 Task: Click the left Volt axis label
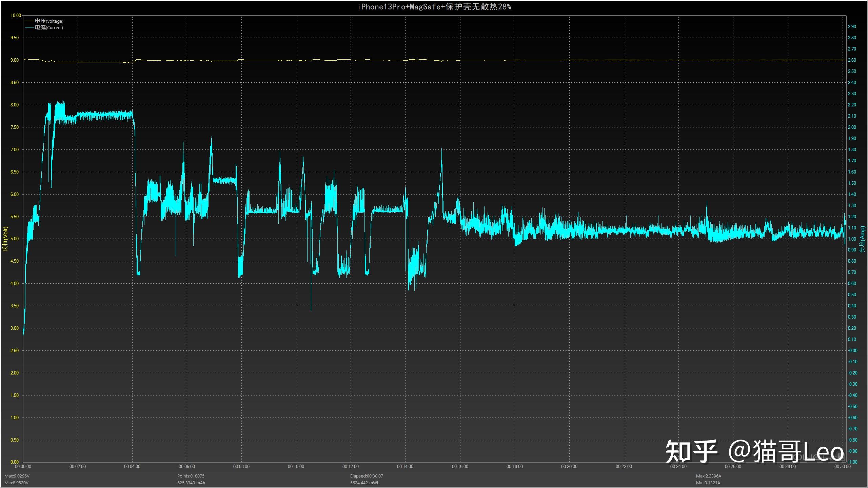pyautogui.click(x=5, y=239)
